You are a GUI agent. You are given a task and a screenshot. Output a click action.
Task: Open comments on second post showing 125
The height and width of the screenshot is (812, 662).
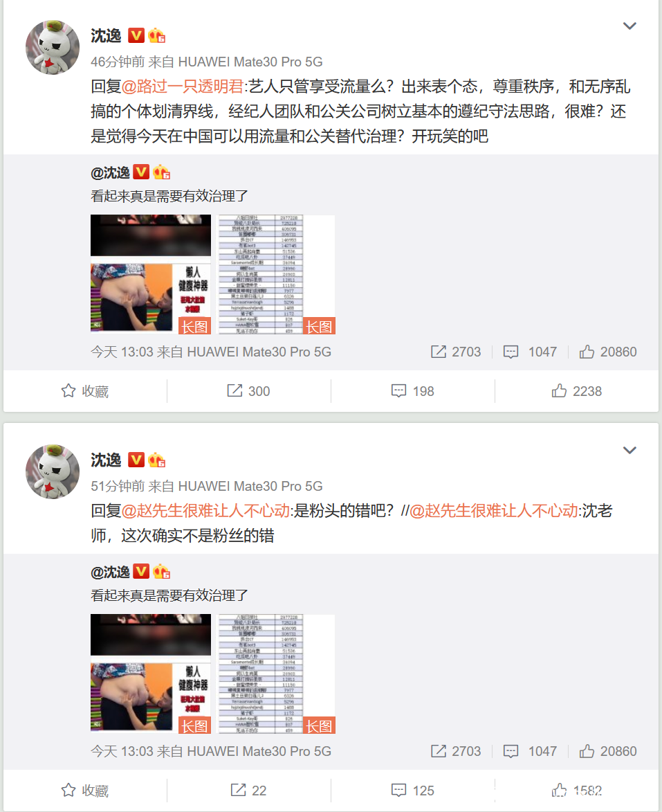412,791
